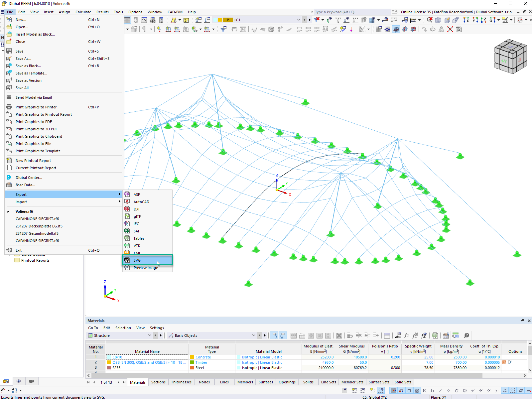Switch to the Sections tab
Viewport: 532px width, 399px height.
(x=159, y=382)
